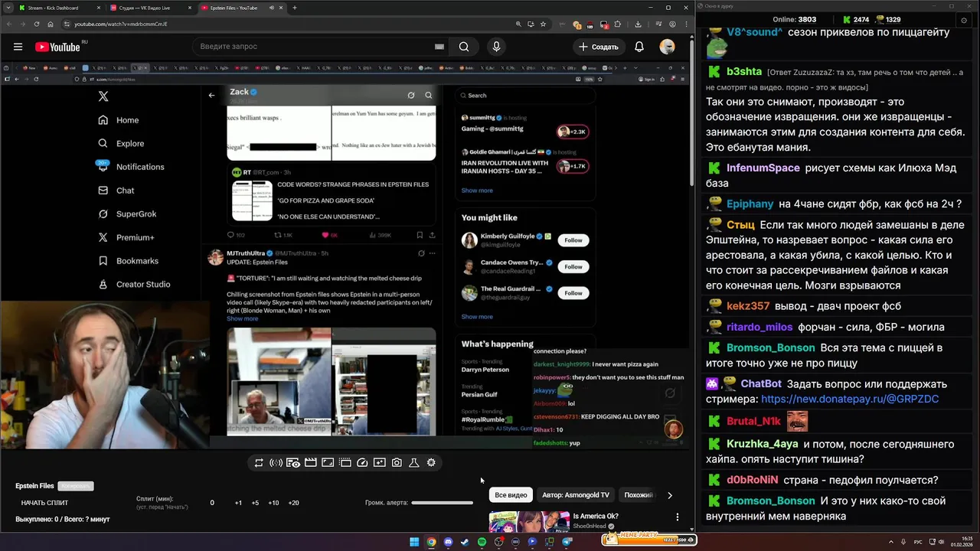Open Explore in the X sidebar
980x551 pixels.
coord(121,143)
